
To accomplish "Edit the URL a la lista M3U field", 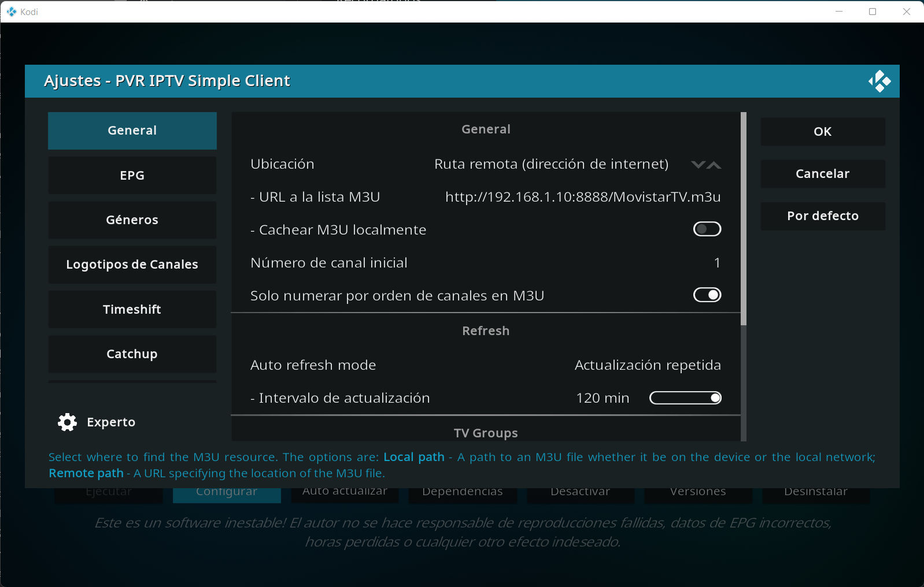I will coord(486,197).
